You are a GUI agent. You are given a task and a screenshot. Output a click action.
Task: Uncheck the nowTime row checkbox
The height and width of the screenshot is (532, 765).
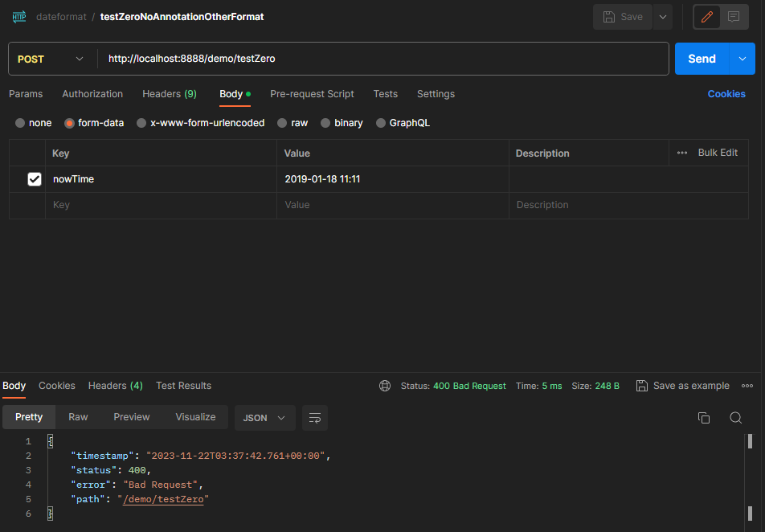pos(35,179)
